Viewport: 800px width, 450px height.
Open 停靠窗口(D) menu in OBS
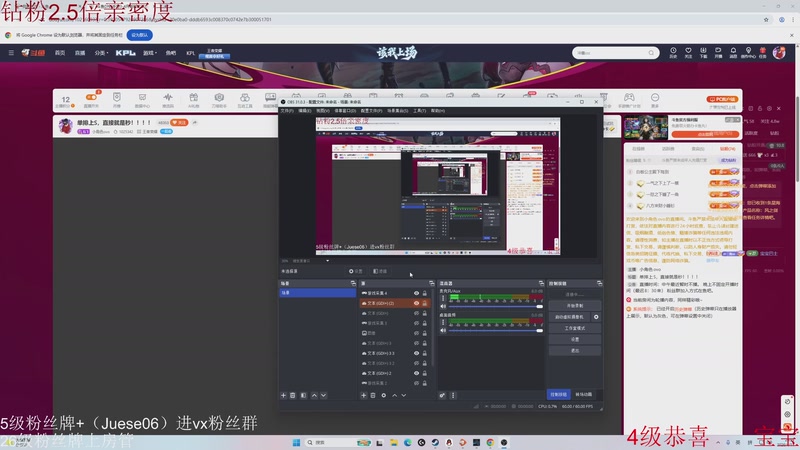point(345,111)
